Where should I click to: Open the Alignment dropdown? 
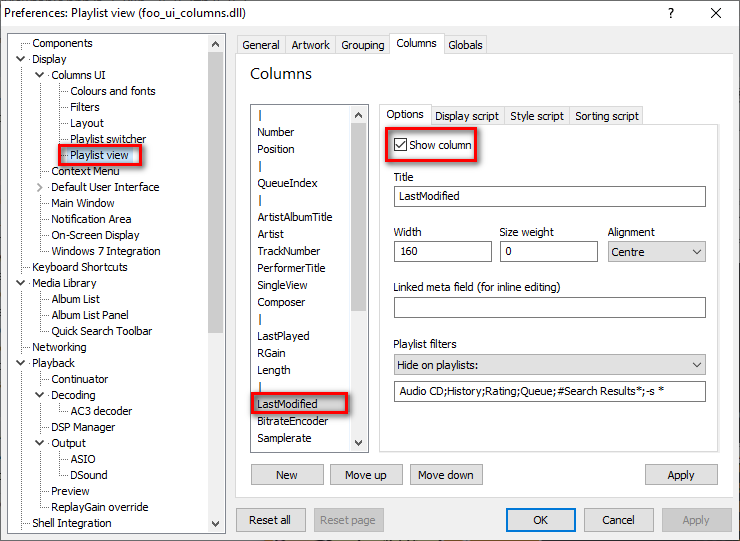pos(657,252)
